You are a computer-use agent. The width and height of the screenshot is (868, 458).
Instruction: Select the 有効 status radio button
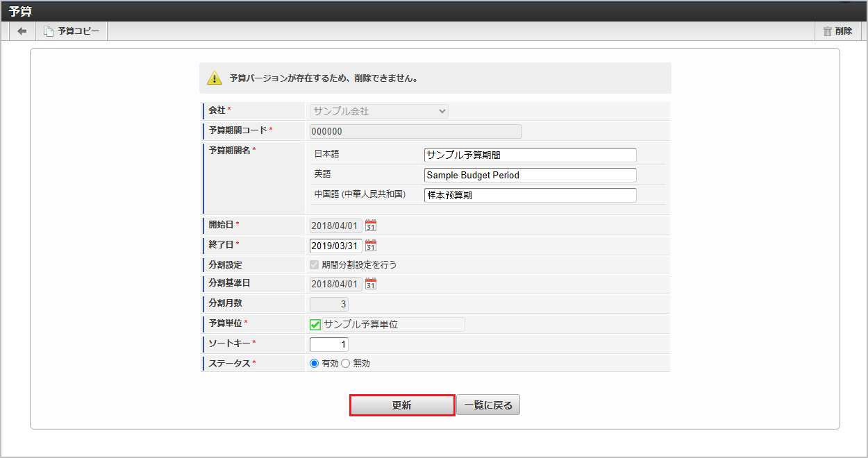click(314, 363)
